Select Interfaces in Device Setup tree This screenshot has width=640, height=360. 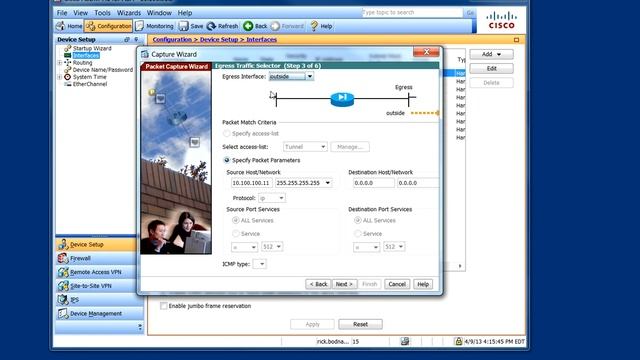[86, 56]
